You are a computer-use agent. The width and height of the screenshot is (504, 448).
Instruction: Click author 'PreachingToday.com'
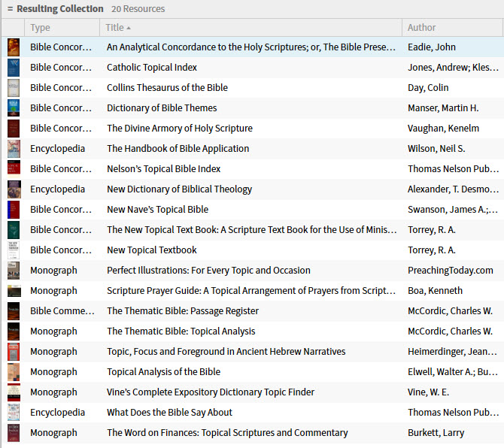coord(451,271)
